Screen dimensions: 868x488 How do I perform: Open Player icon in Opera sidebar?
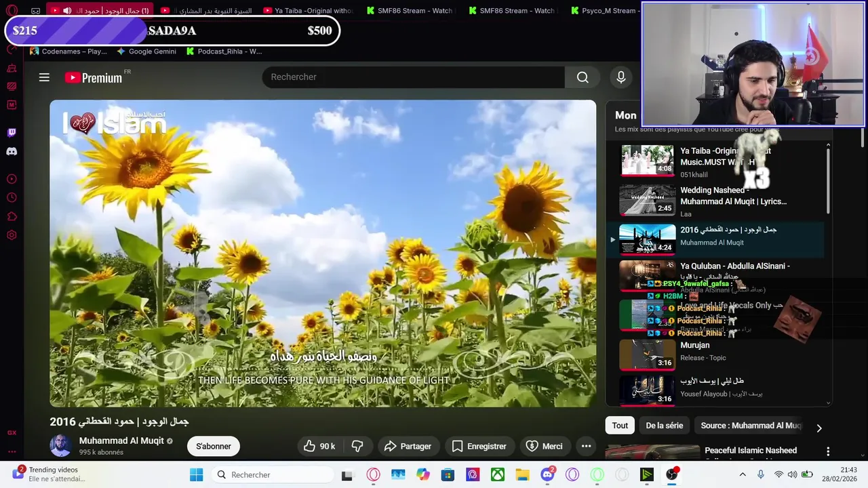pos(12,180)
